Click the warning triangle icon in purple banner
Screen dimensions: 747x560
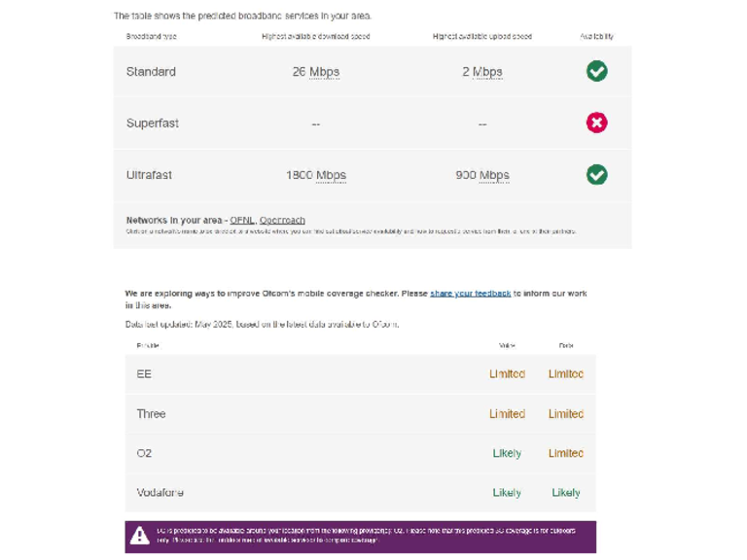pos(140,536)
